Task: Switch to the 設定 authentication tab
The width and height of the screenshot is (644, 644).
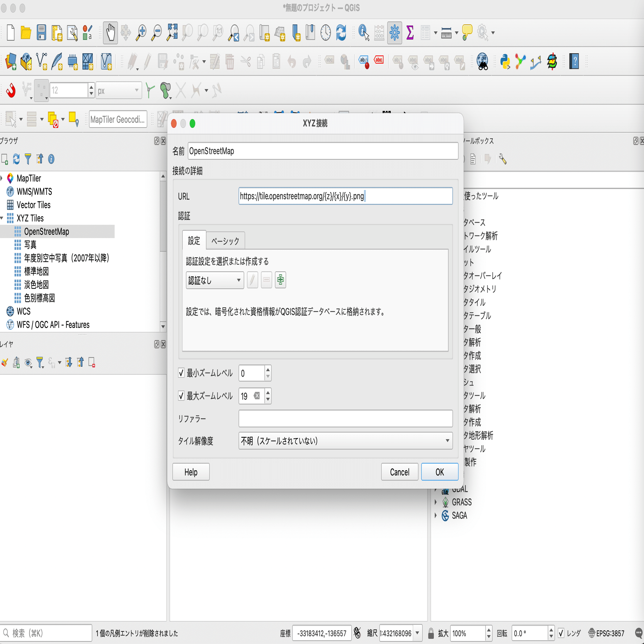Action: click(194, 241)
